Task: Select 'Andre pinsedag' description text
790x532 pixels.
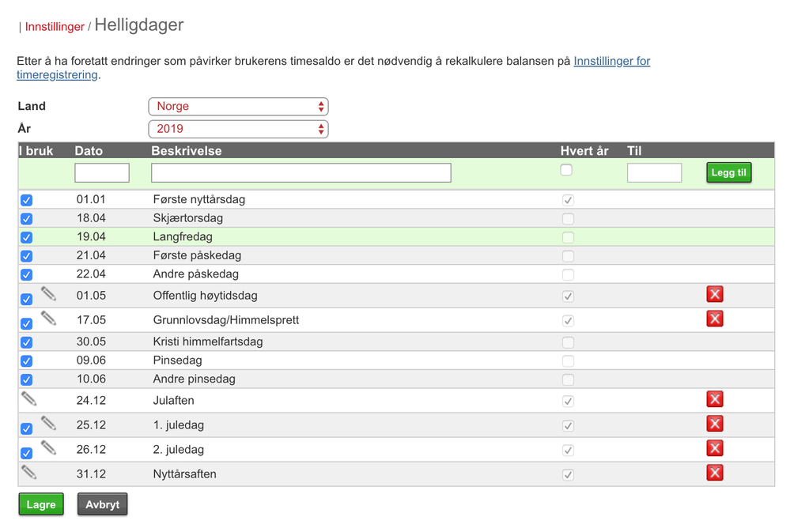Action: point(194,379)
